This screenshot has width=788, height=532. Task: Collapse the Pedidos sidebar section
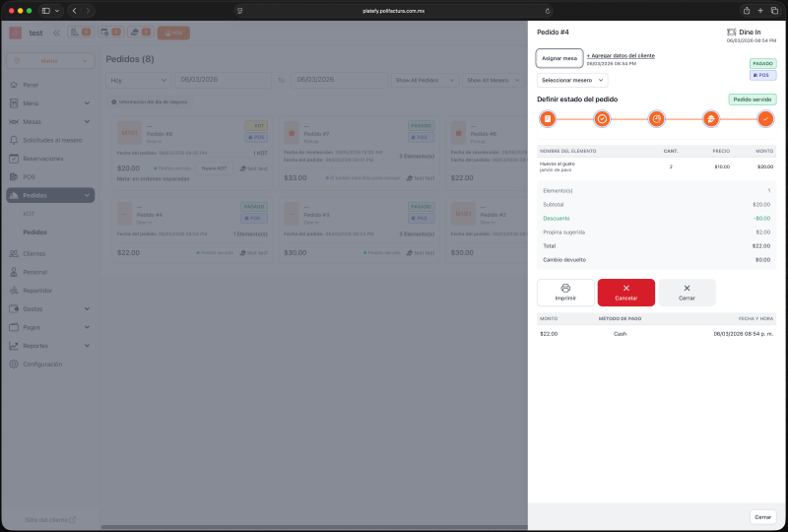(50, 195)
